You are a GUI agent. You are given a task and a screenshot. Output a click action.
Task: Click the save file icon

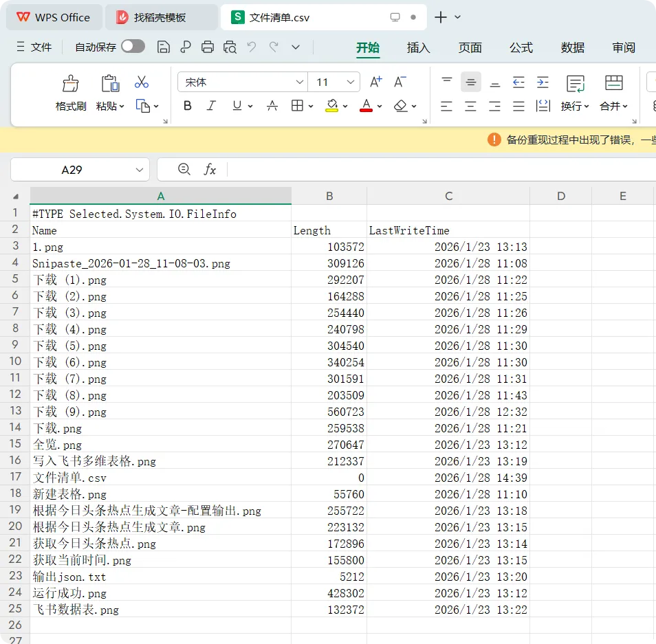163,47
